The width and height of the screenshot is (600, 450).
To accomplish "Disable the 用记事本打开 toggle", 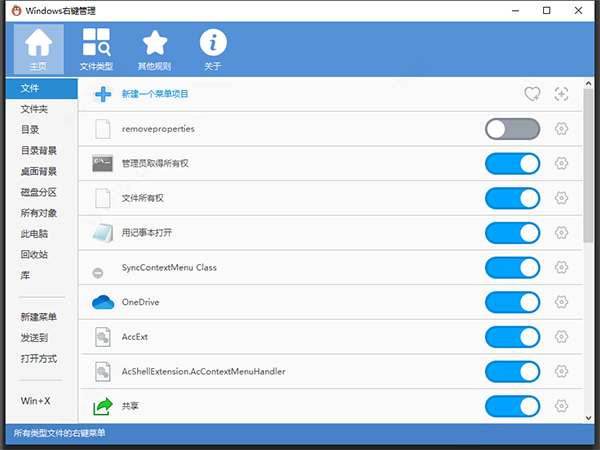I will (512, 233).
